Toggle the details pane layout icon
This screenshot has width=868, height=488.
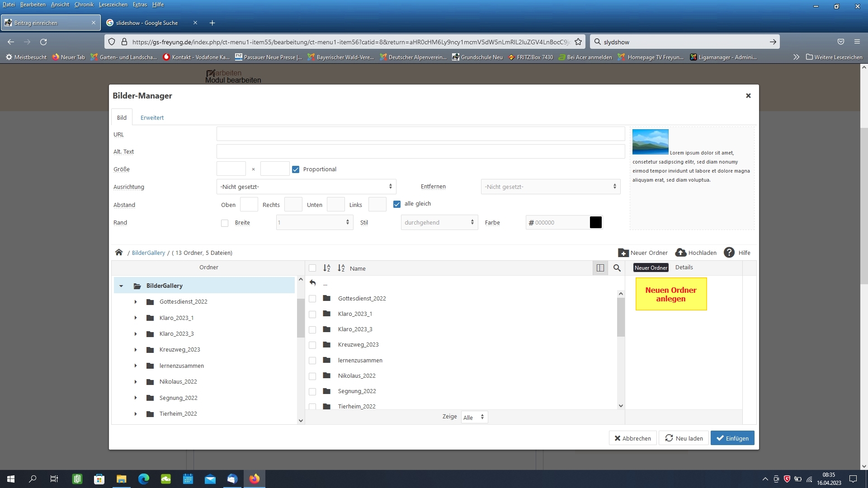tap(600, 268)
